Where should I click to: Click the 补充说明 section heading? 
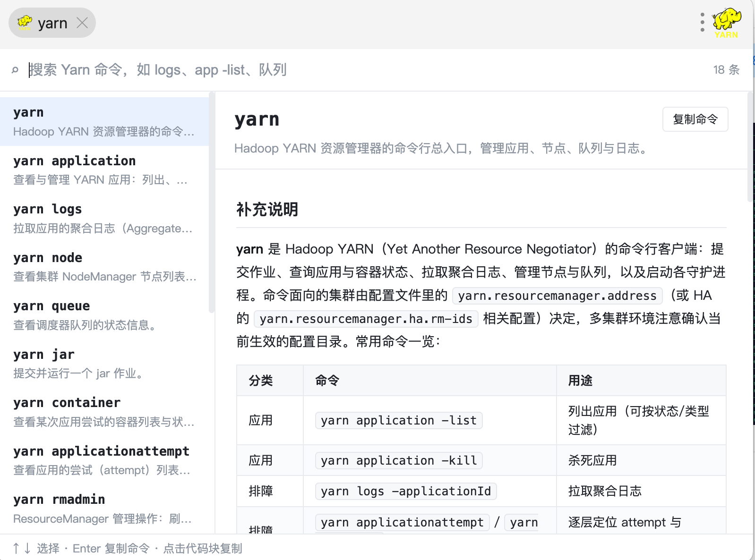tap(267, 209)
